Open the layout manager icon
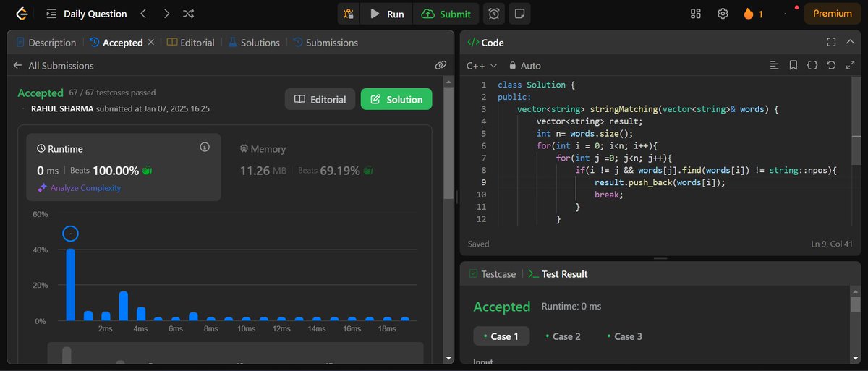The width and height of the screenshot is (868, 371). (x=696, y=14)
